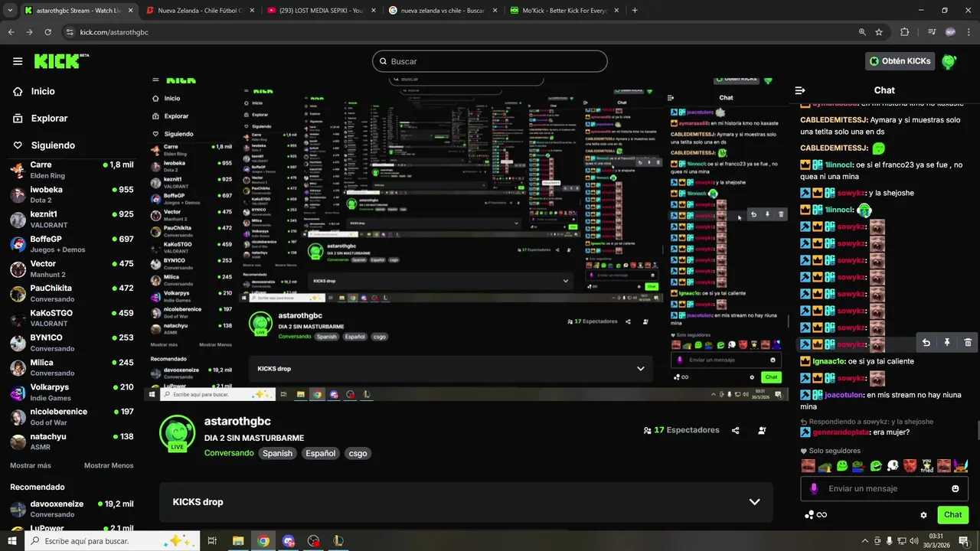Send message with green Chat button

(952, 515)
